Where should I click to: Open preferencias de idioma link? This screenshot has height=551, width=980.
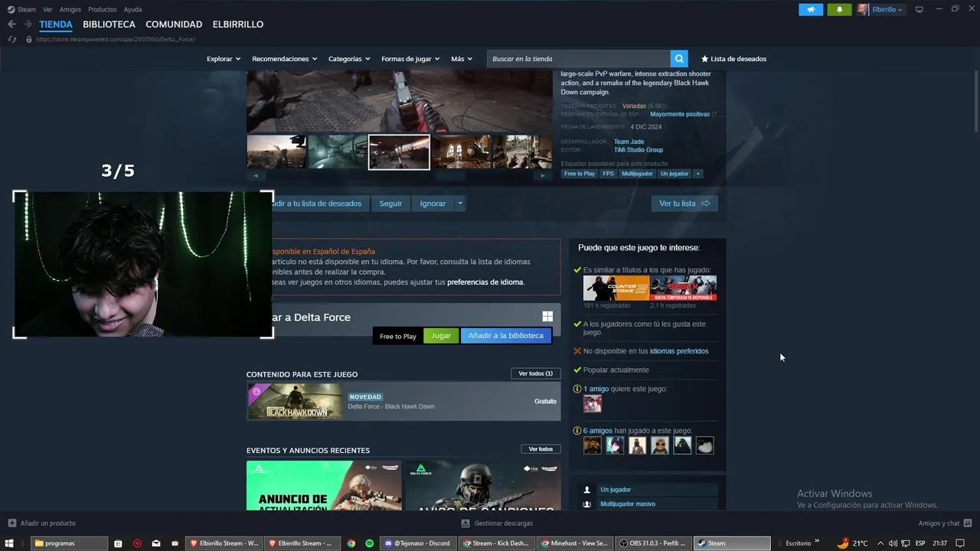[x=485, y=282]
